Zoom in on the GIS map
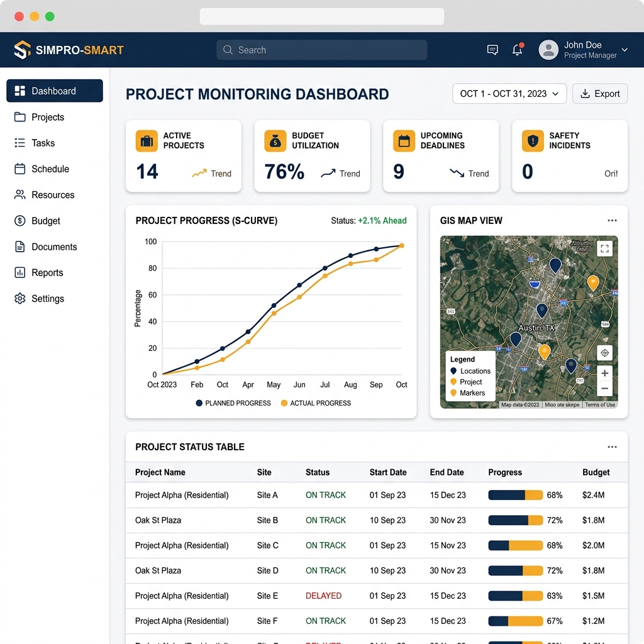Screen dimensions: 644x644 [604, 374]
